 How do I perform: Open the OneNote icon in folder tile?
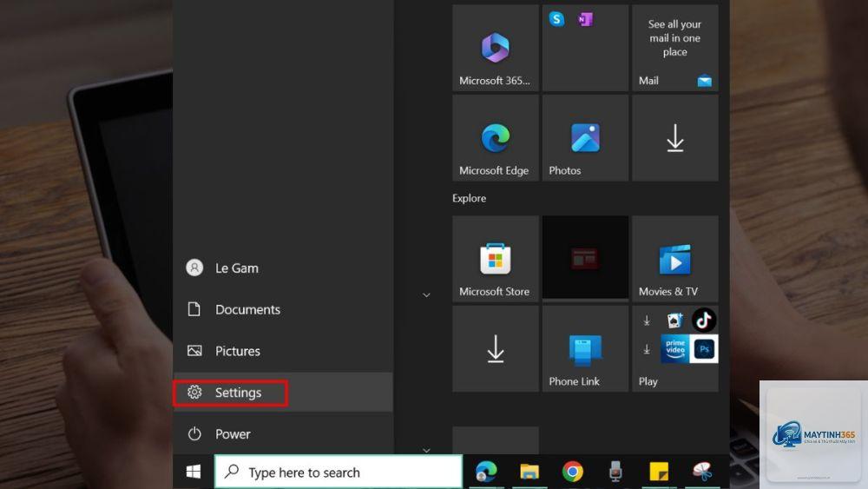[585, 19]
